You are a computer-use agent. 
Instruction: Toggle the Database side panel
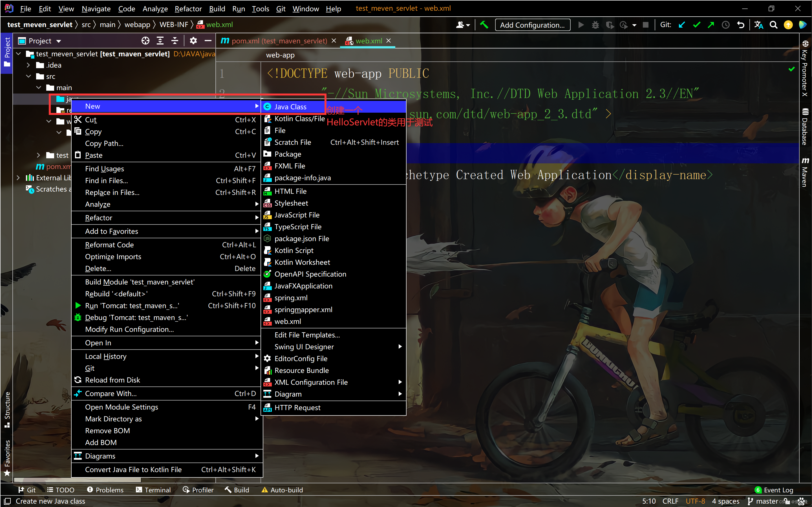click(x=805, y=127)
